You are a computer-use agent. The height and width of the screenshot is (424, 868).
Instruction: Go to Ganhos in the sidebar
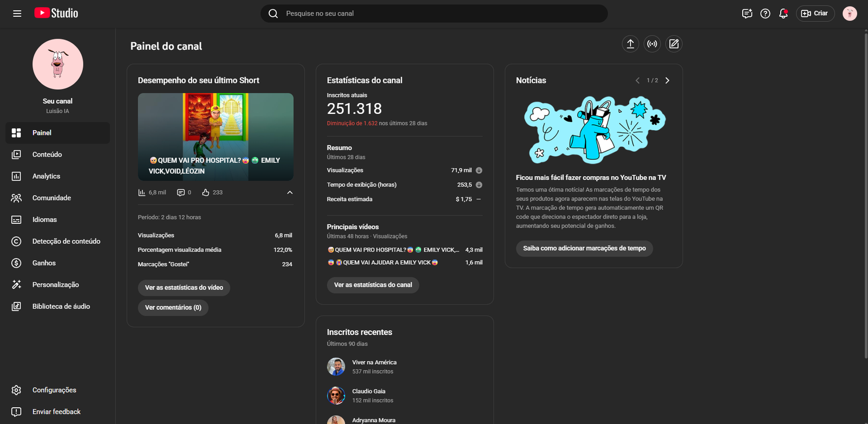pos(44,263)
